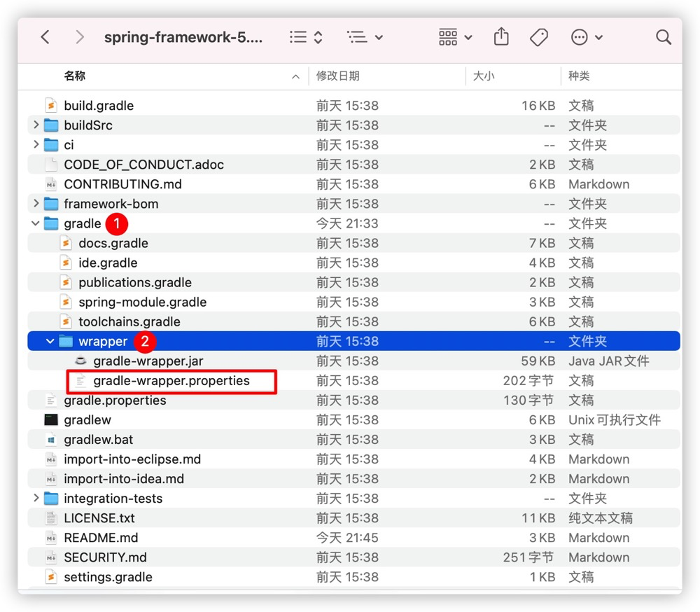This screenshot has width=700, height=612.
Task: Select the CONTRIBUTING.md markdown icon
Action: tap(51, 184)
